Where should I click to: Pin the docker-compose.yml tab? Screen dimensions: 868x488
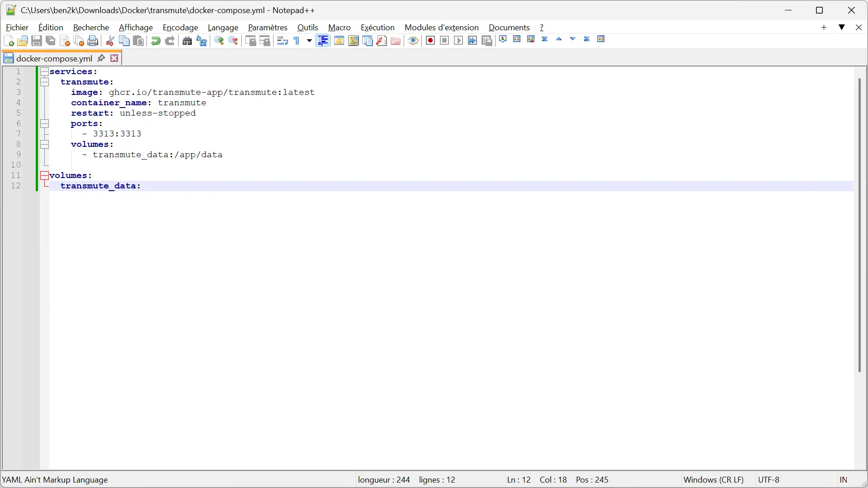click(101, 58)
